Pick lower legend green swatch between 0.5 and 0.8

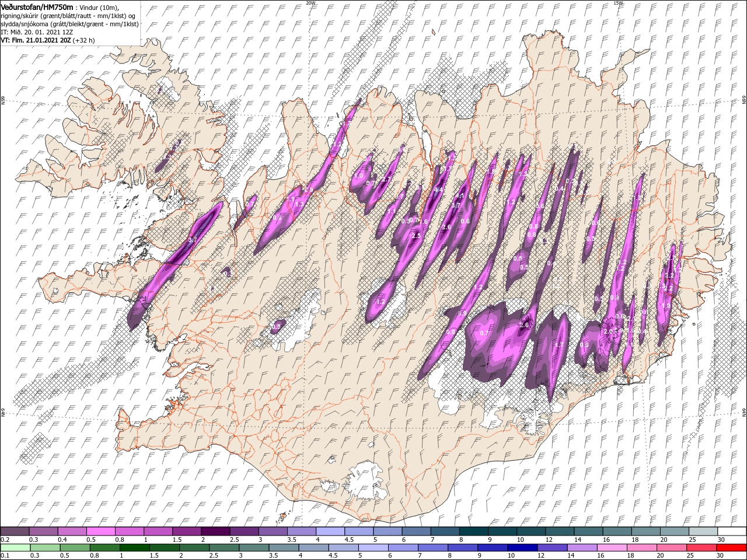[x=75, y=548]
